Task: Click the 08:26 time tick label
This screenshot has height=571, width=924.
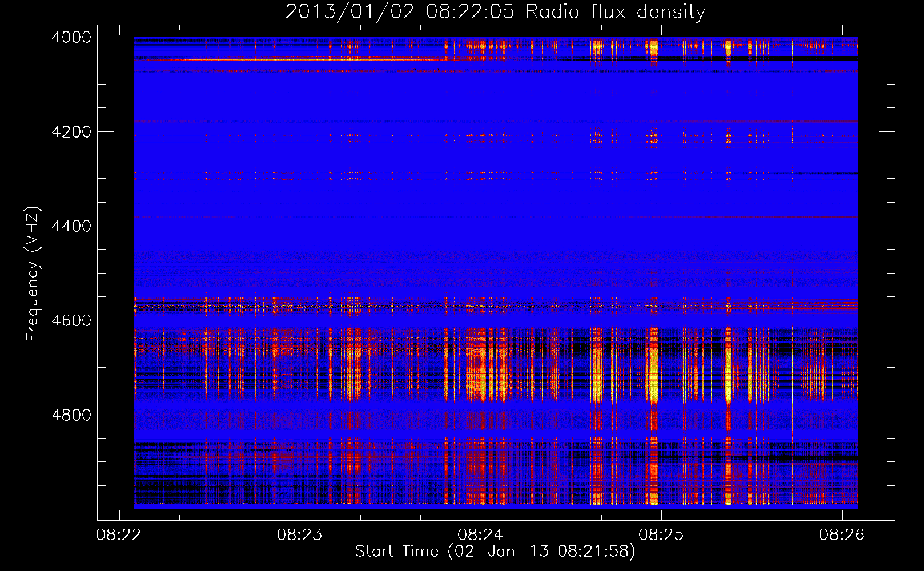Action: [x=842, y=535]
